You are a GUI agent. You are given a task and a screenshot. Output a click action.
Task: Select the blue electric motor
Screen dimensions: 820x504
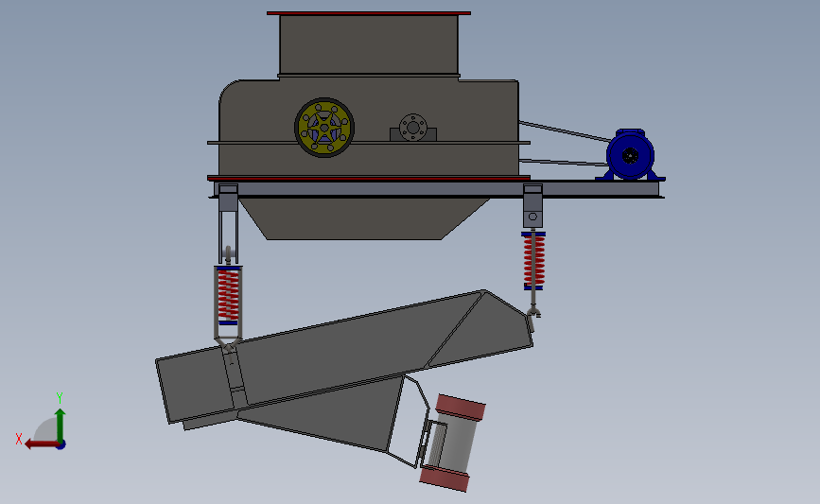[x=630, y=155]
